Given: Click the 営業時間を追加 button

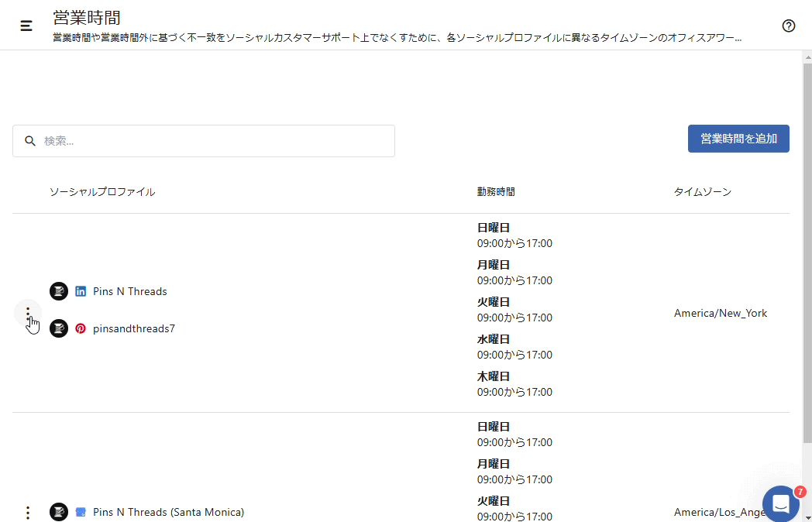Looking at the screenshot, I should pyautogui.click(x=738, y=139).
